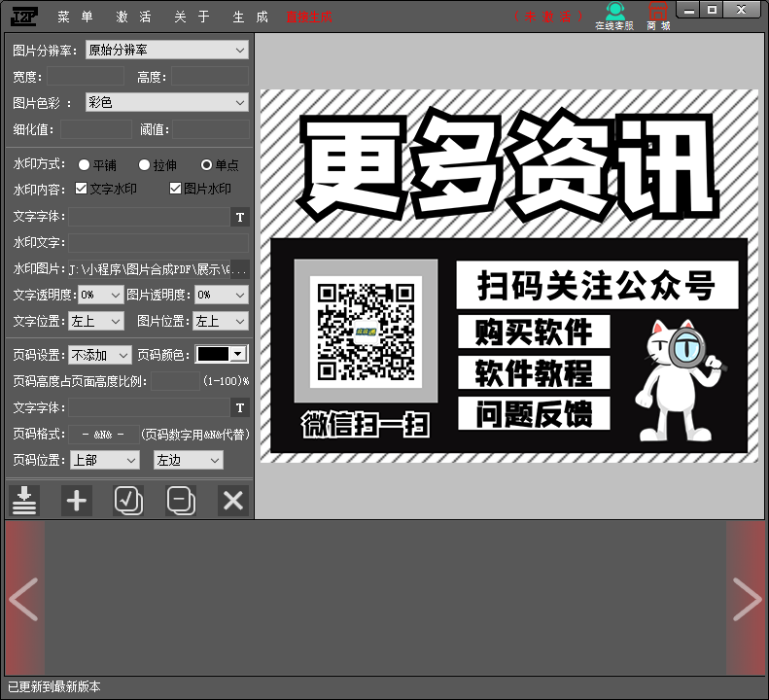Click the red 直接生成 button
Screen dimensions: 769x700
point(309,17)
